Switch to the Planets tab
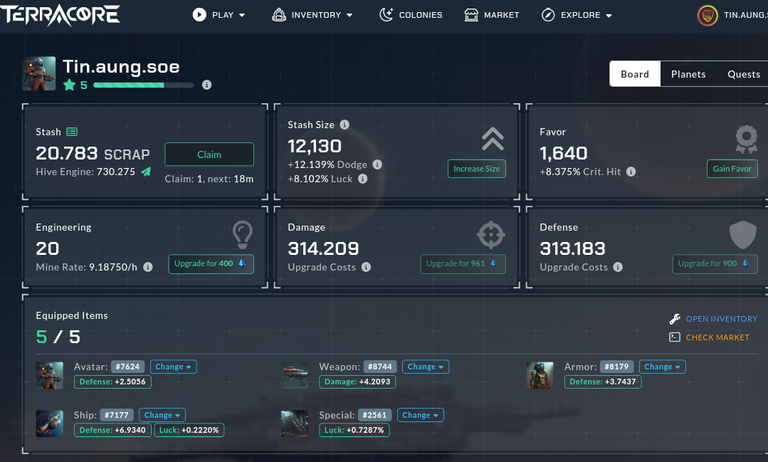 pos(688,74)
